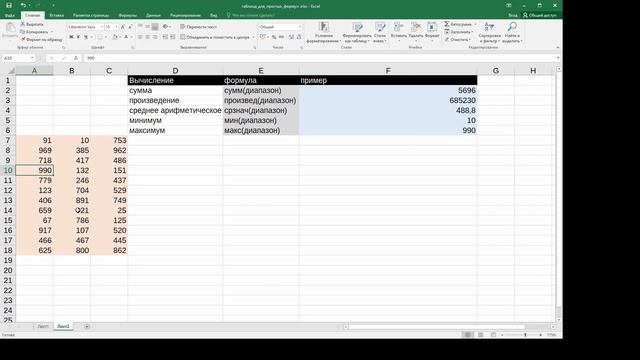
Task: Increase font size
Action: point(123,27)
